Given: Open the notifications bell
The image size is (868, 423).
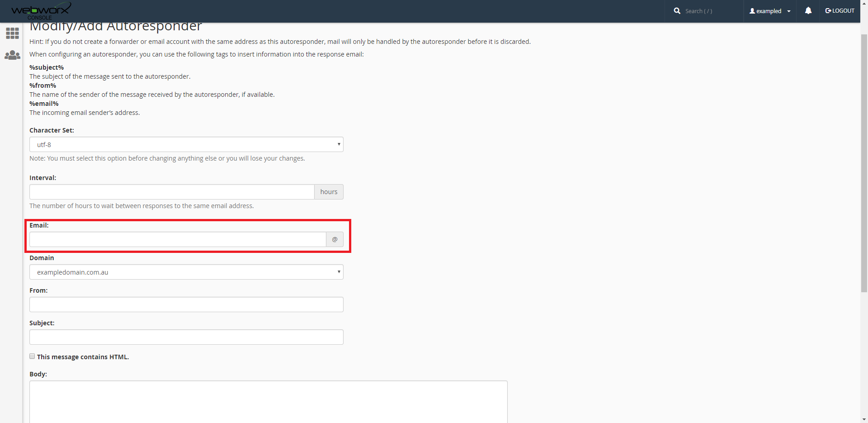Looking at the screenshot, I should [x=808, y=11].
